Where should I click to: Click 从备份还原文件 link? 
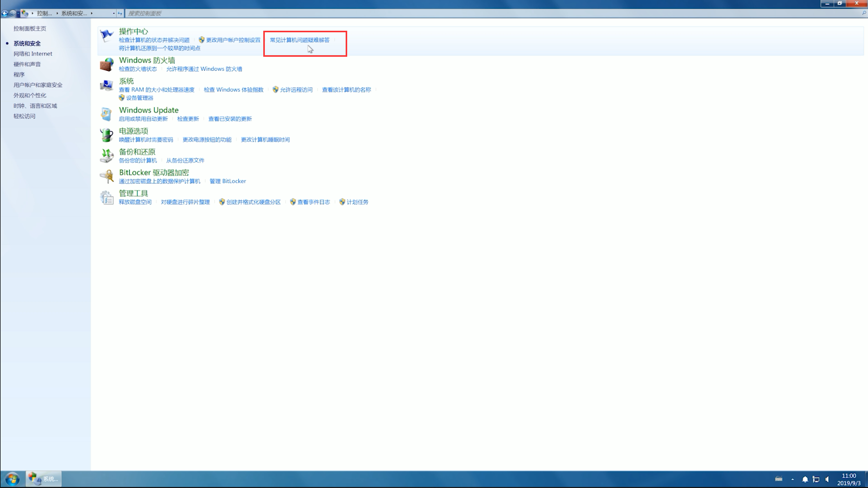(185, 160)
